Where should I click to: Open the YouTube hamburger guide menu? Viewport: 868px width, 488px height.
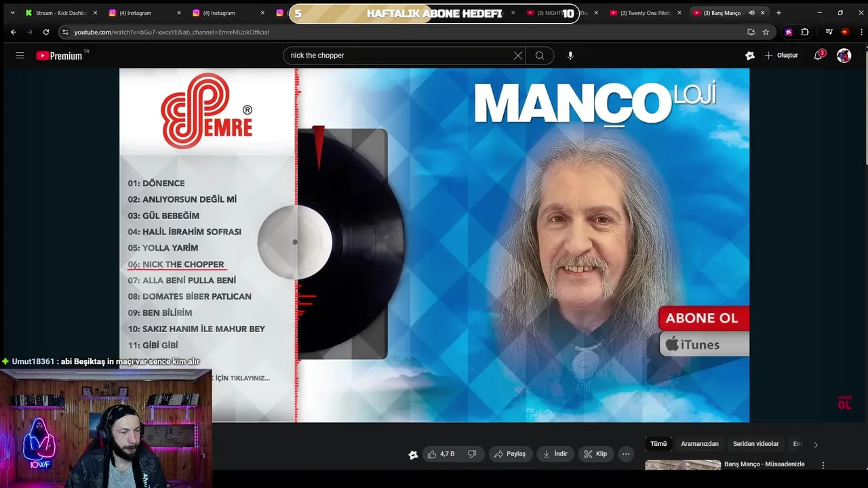(20, 56)
